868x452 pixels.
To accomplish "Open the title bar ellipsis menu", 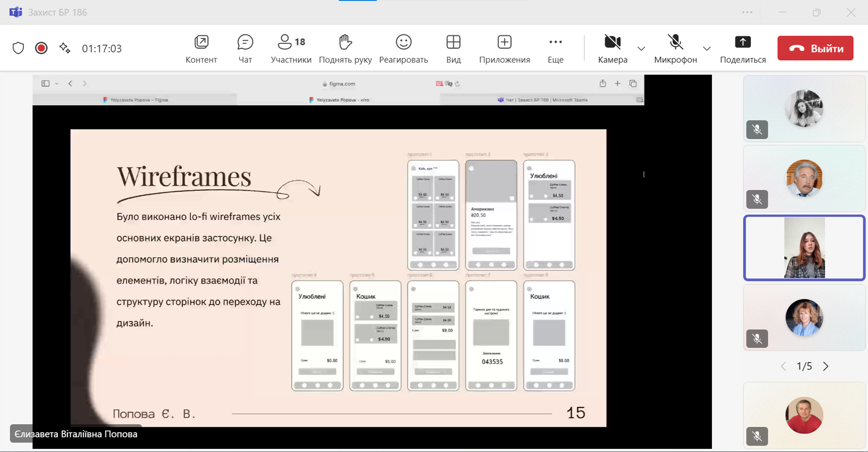I will [x=747, y=12].
